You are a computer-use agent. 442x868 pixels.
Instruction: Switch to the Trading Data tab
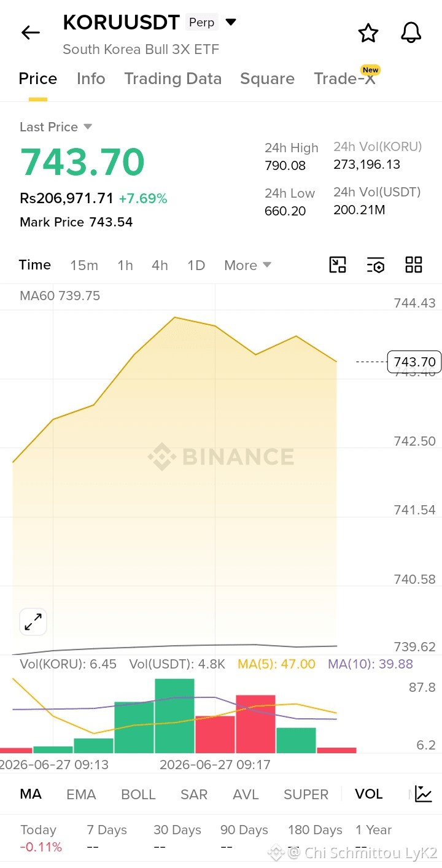tap(173, 79)
